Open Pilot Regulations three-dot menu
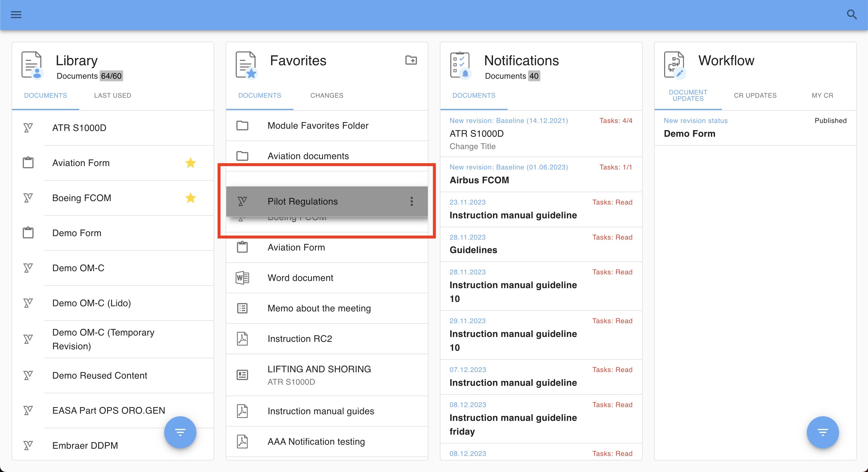Viewport: 868px width, 472px height. tap(411, 201)
